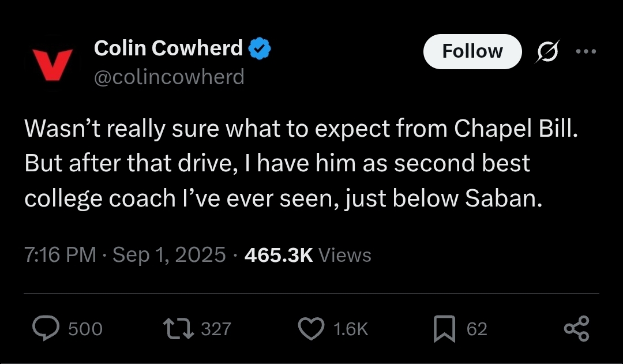Click the 62 bookmarks count
The image size is (623, 364).
477,329
